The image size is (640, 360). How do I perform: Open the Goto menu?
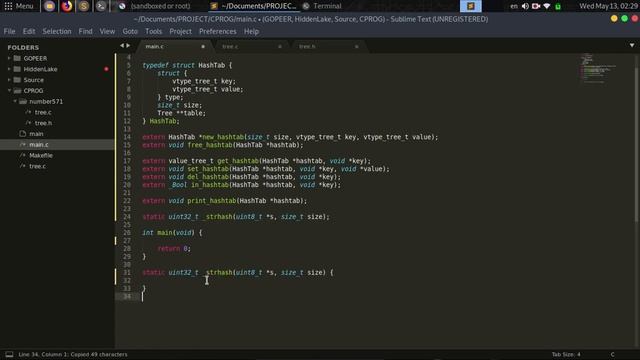coord(130,31)
